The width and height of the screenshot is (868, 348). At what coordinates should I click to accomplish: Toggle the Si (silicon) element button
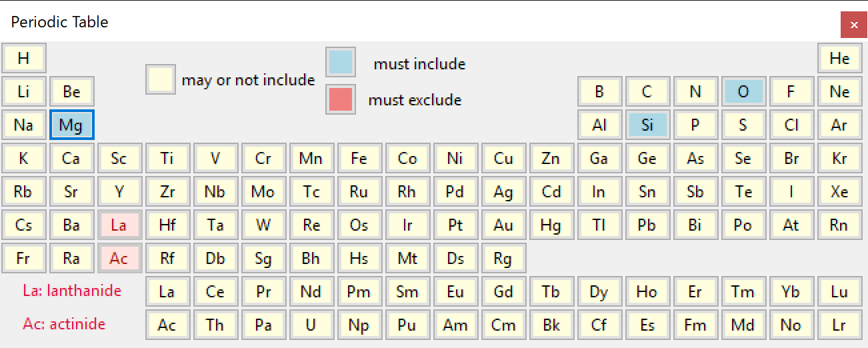click(647, 125)
